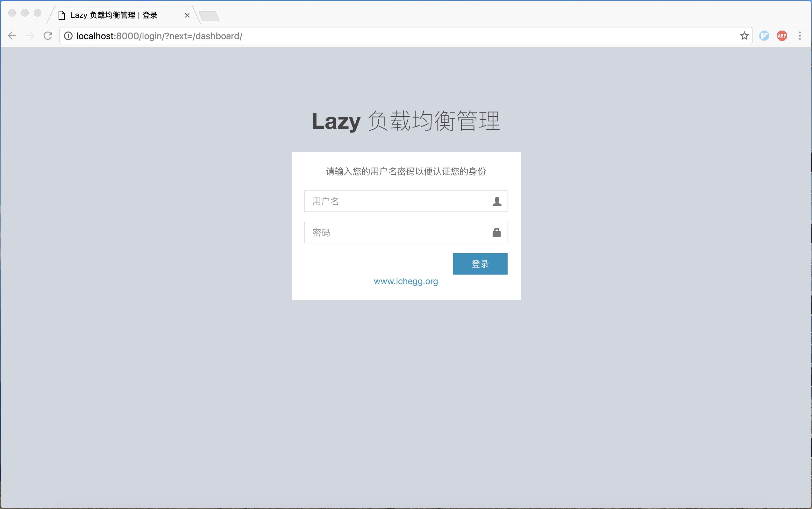
Task: Close the current browser tab
Action: (187, 16)
